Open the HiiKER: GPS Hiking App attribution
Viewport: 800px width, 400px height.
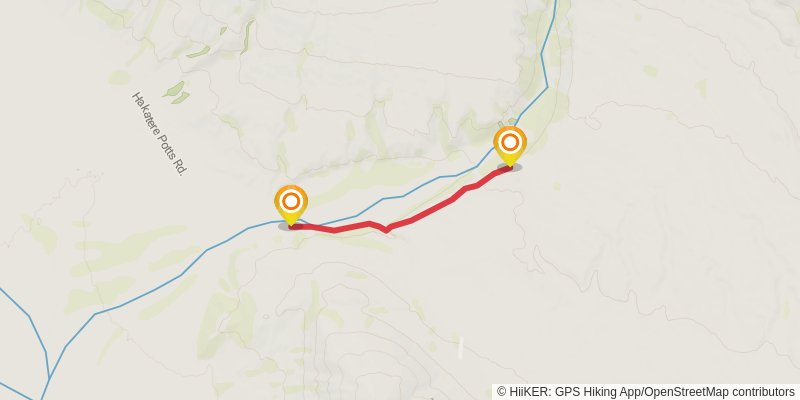coord(567,391)
